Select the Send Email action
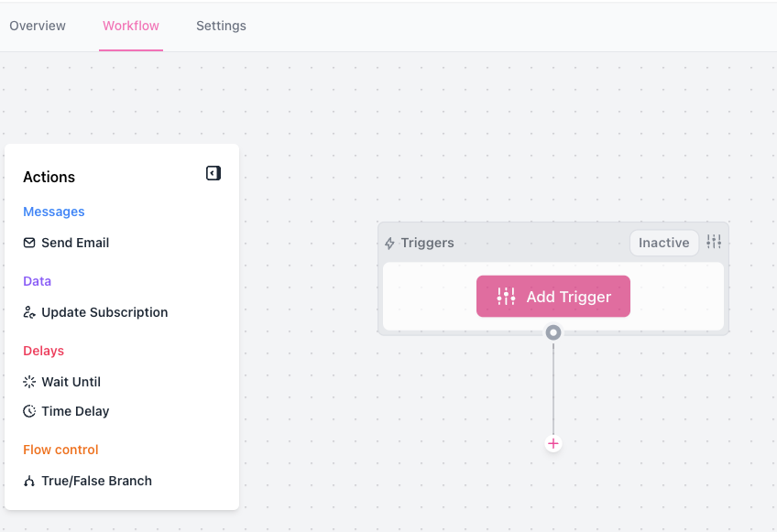The width and height of the screenshot is (777, 532). 74,243
